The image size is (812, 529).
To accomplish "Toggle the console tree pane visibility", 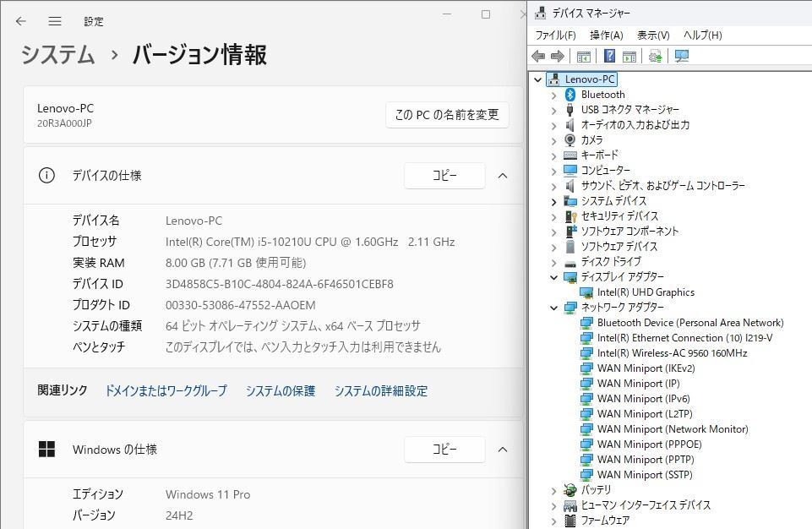I will click(x=584, y=57).
